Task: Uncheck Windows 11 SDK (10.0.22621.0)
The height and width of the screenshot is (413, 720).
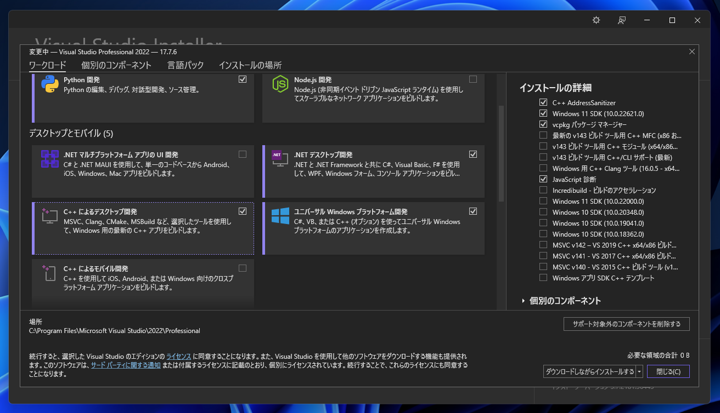Action: click(x=543, y=113)
